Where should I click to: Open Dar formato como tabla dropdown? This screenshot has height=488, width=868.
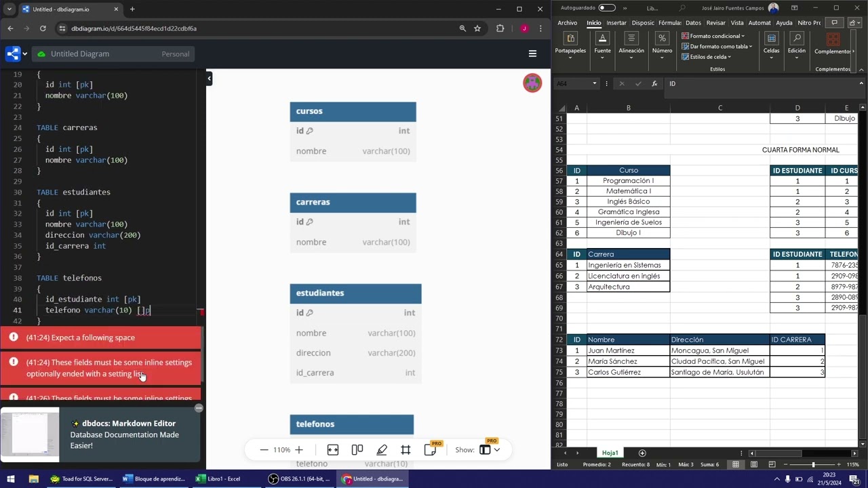(717, 46)
